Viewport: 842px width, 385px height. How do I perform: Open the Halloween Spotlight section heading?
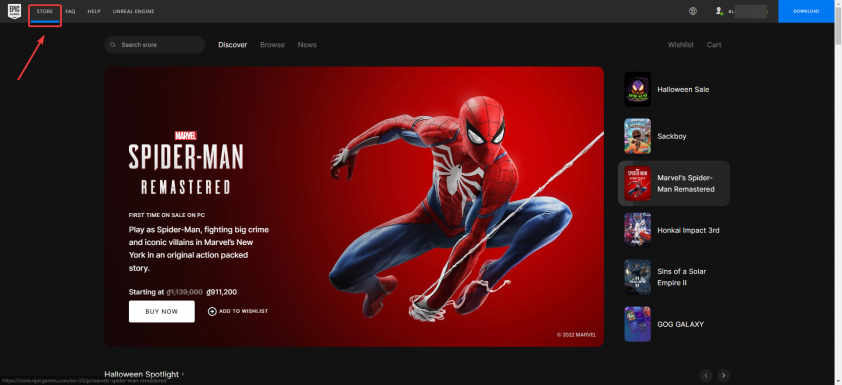[144, 374]
